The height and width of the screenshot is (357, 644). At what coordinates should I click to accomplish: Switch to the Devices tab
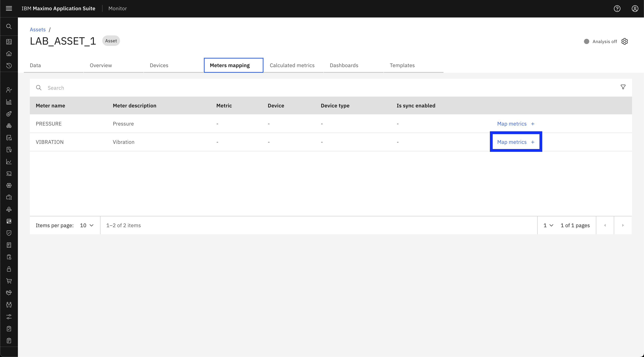[173, 65]
